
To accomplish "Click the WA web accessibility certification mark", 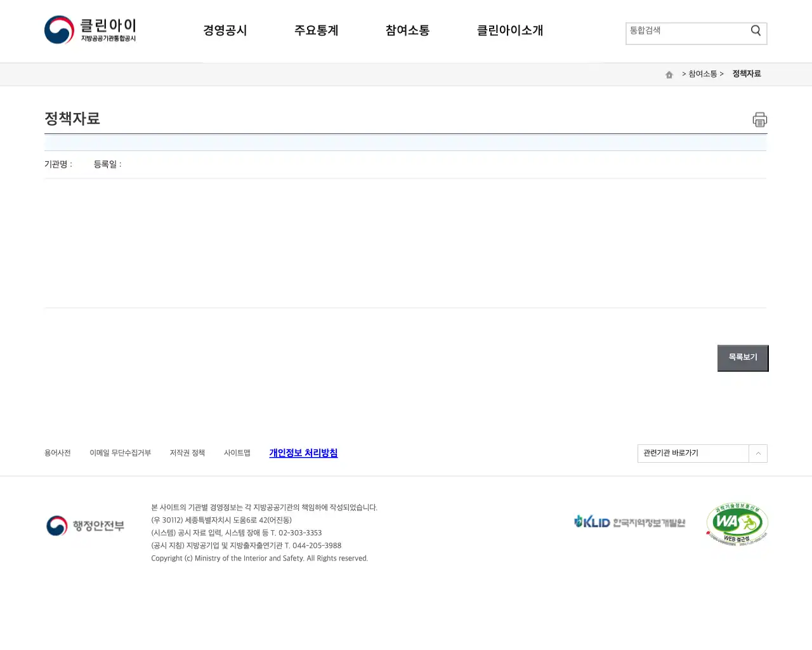I will (x=736, y=524).
